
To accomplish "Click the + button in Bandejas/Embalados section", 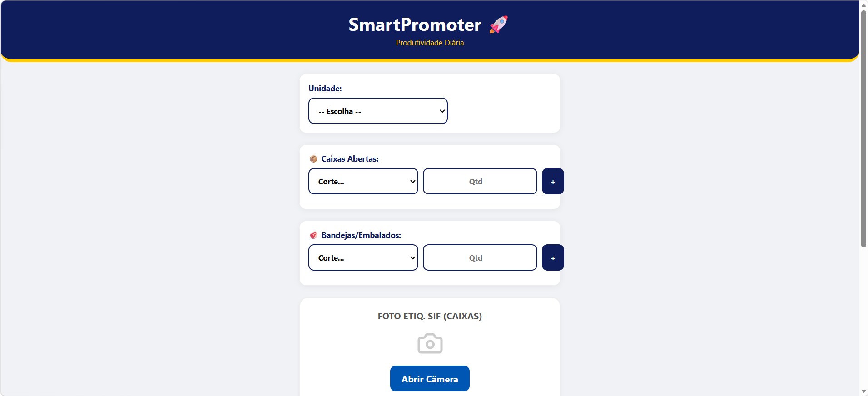I will pyautogui.click(x=552, y=257).
